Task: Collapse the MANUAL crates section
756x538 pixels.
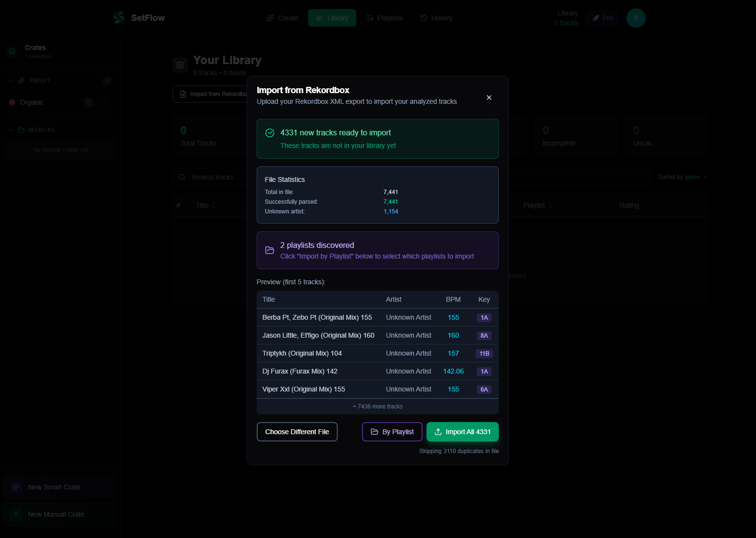Action: point(10,130)
